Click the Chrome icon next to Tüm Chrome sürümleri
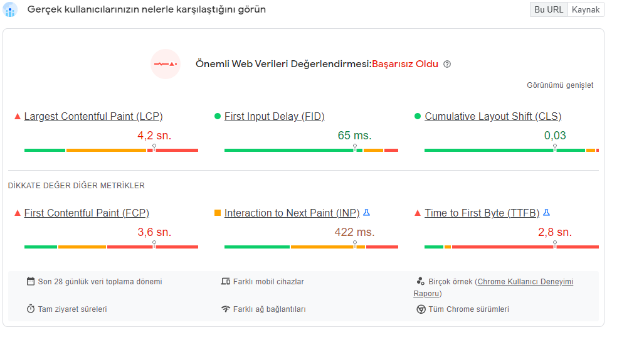Screen dimensions: 644x337 click(x=421, y=309)
